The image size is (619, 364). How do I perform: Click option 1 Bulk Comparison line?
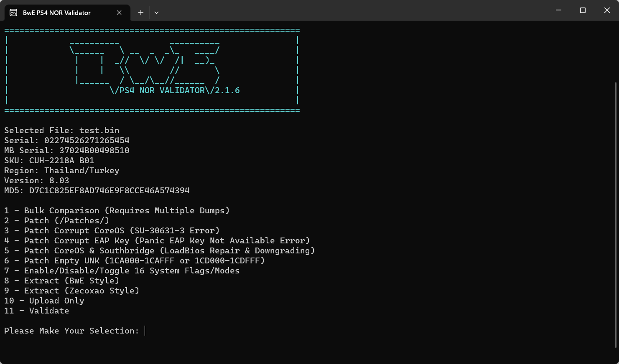117,211
